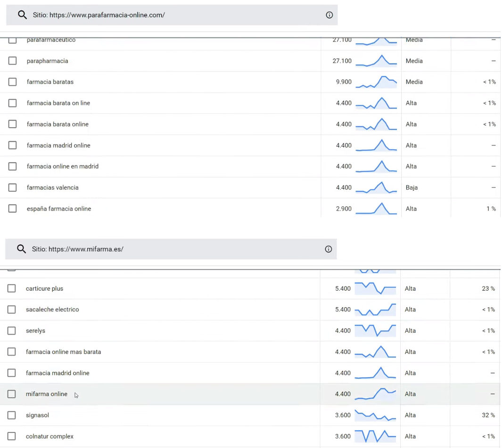Select farmacia barata on line checkbox
The height and width of the screenshot is (448, 503).
coord(13,103)
